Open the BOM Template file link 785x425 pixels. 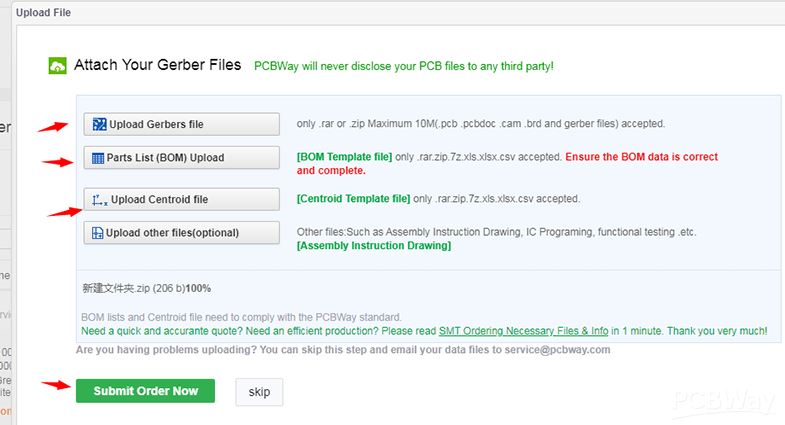[344, 157]
